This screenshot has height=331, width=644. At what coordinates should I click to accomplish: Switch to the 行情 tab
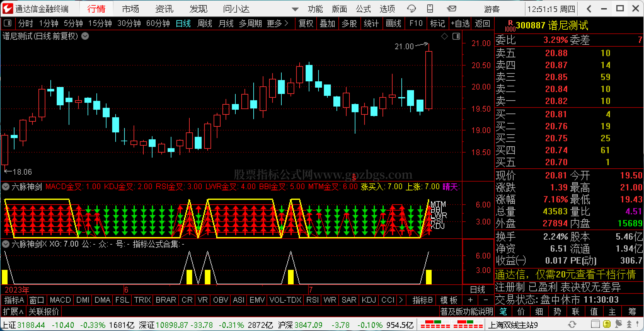point(96,9)
